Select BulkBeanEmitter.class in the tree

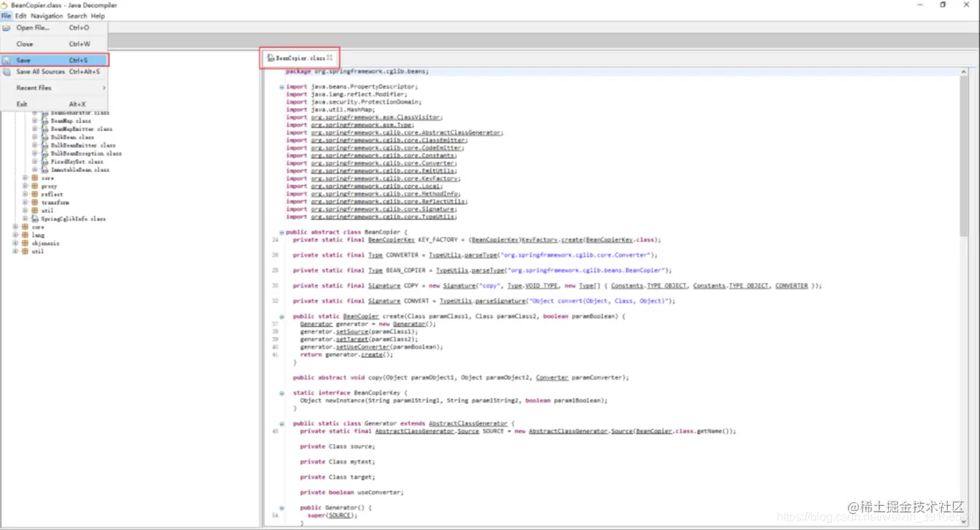[82, 145]
